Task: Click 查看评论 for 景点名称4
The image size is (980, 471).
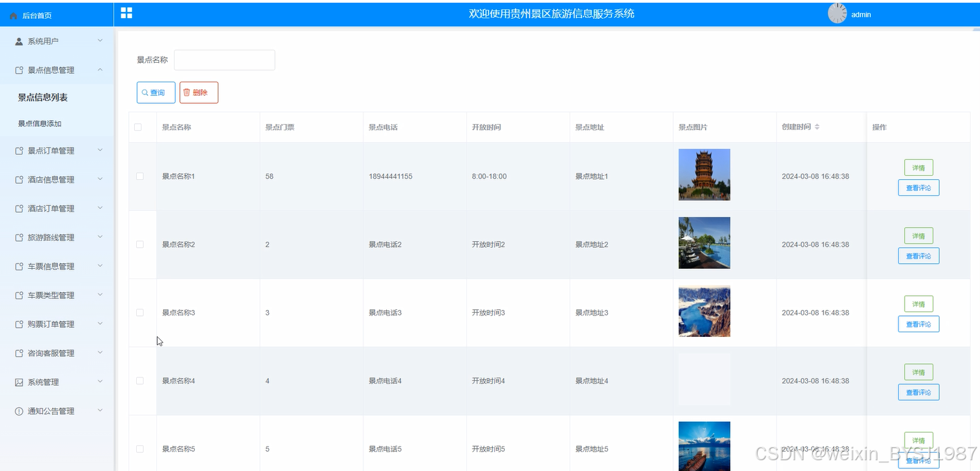Action: (919, 392)
